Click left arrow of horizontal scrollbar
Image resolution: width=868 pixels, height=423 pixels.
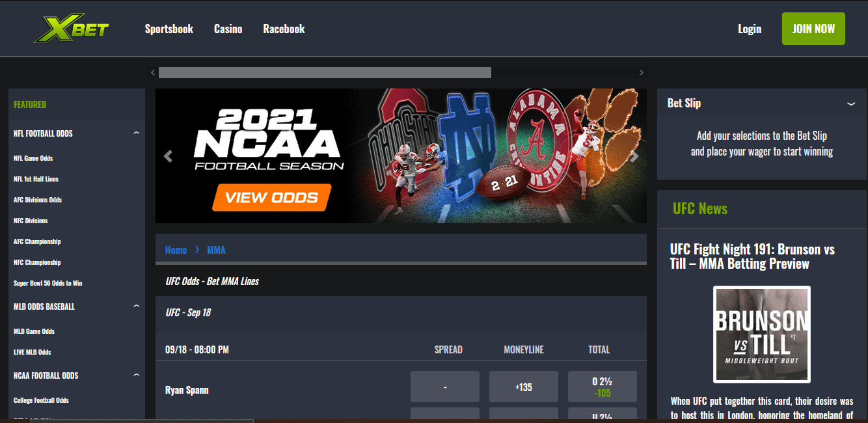153,72
